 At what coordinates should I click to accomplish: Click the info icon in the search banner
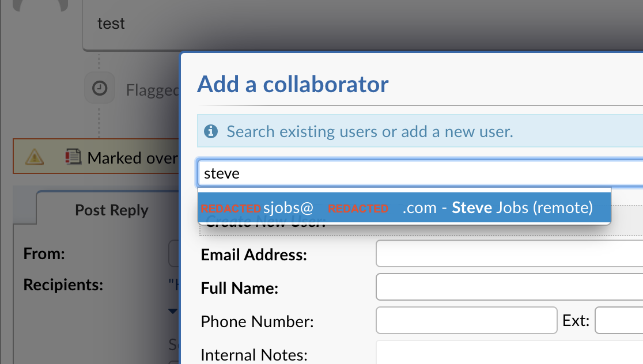[x=211, y=131]
